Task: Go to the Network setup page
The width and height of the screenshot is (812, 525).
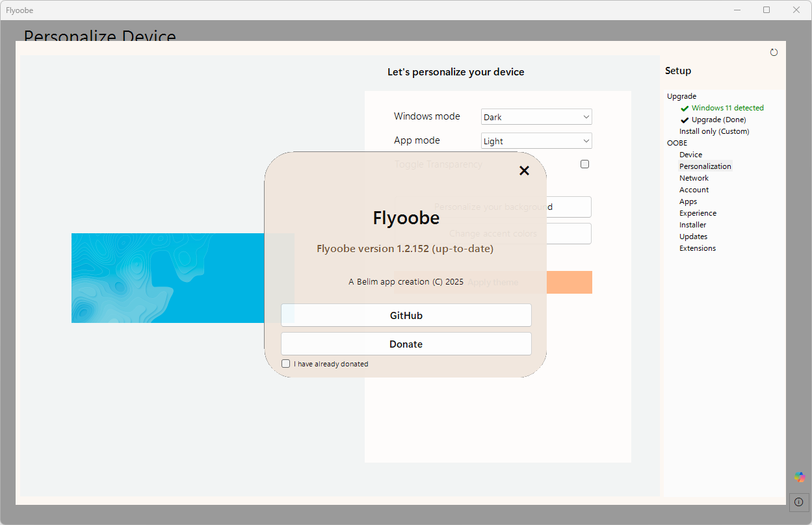Action: (x=694, y=178)
